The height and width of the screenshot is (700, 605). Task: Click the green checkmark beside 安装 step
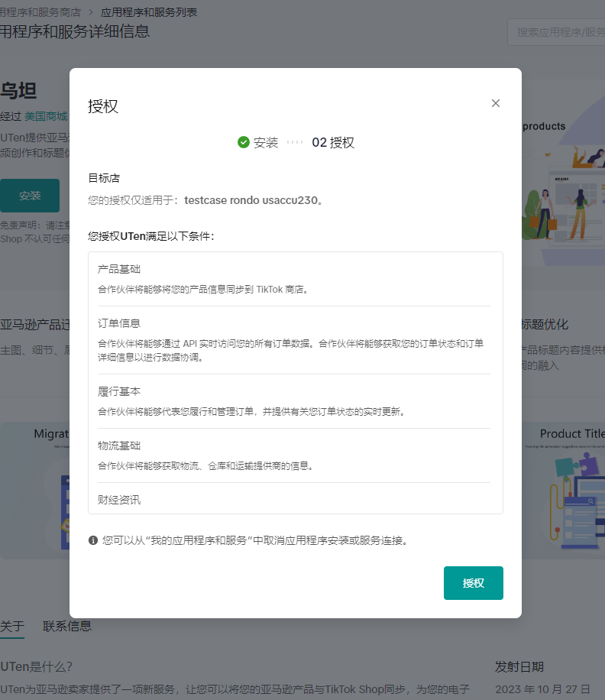click(244, 142)
